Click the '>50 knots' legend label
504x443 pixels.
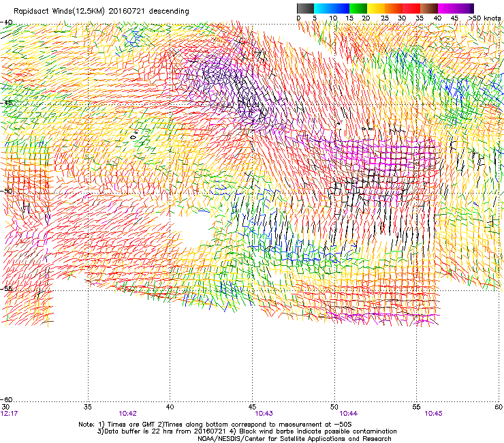[x=484, y=18]
